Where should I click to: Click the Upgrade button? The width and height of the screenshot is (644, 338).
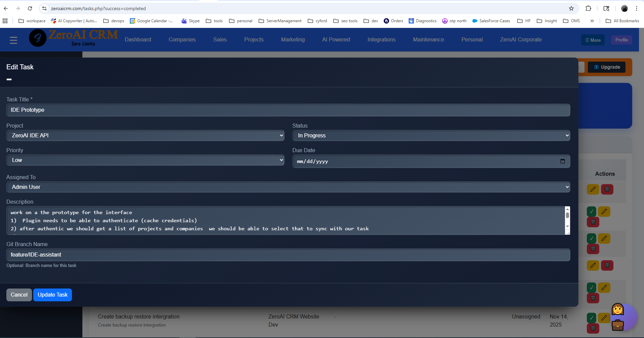[x=607, y=67]
